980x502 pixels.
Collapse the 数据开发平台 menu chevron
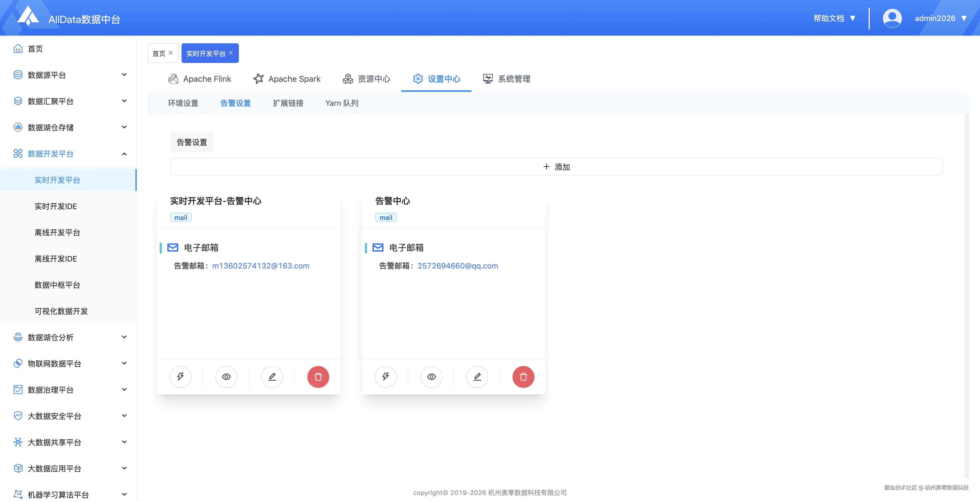(124, 154)
